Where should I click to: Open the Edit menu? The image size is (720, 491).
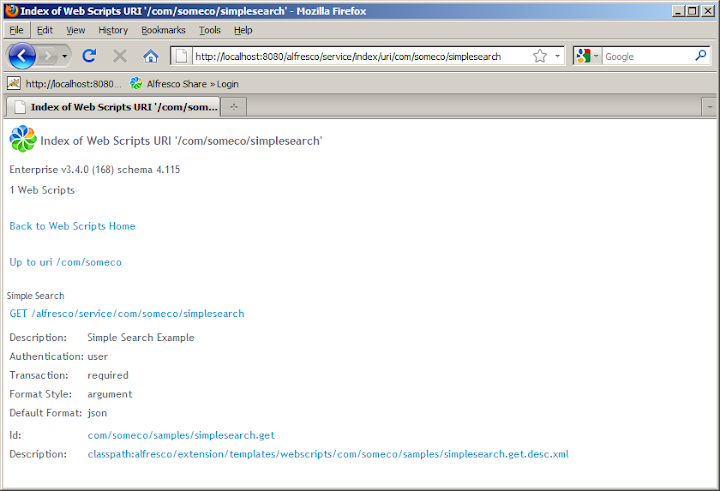click(45, 30)
